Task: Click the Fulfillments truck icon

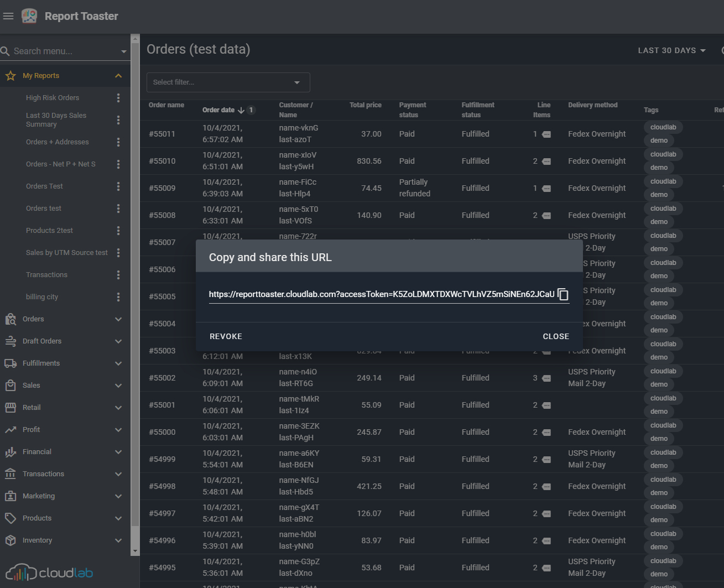Action: tap(11, 363)
